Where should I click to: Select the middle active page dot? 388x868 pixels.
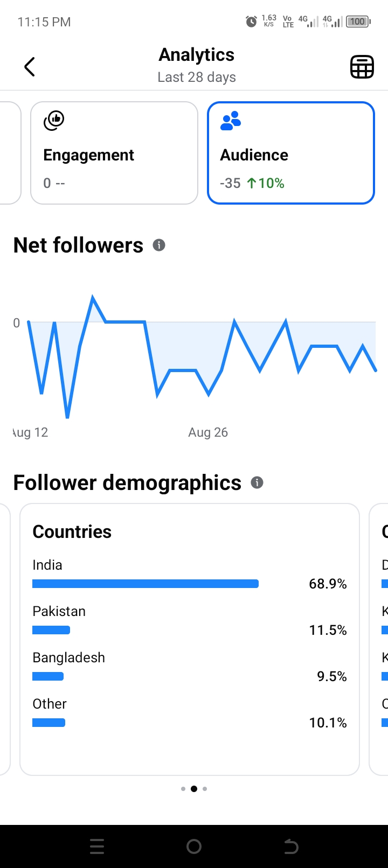point(194,789)
